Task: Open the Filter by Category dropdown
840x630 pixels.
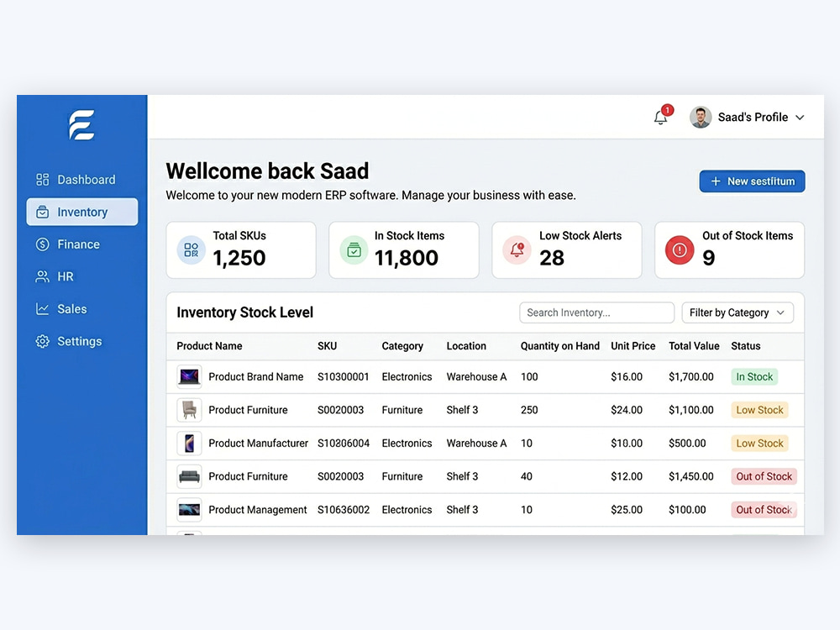Action: (x=738, y=312)
